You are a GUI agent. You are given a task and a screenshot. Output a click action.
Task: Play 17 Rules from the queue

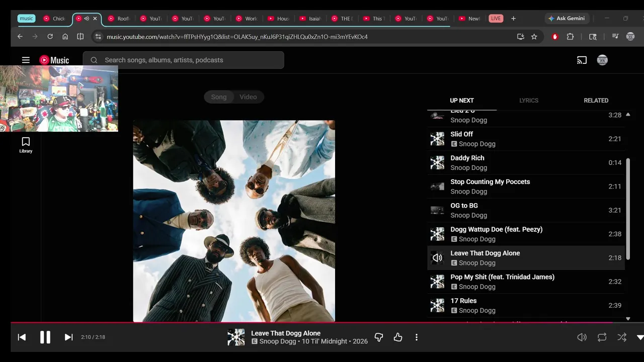526,305
